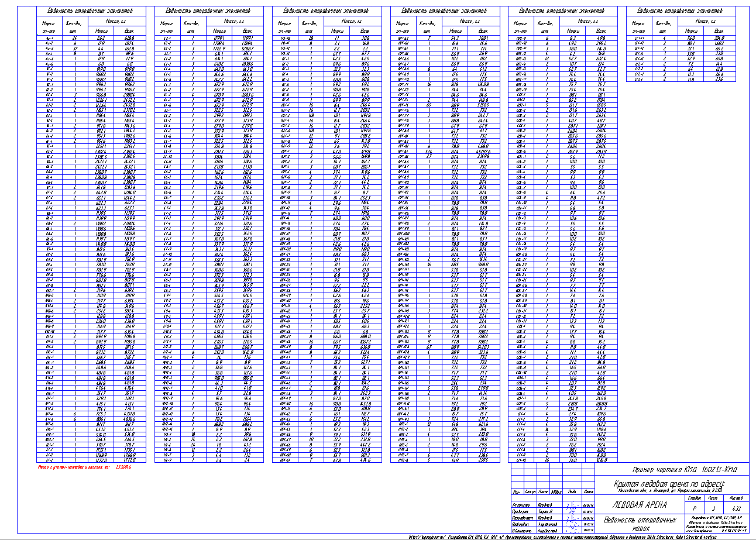Click the total mass cell '3040'
The image size is (756, 540).
click(720, 37)
